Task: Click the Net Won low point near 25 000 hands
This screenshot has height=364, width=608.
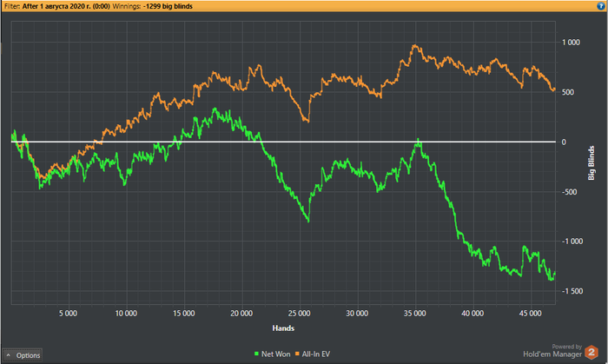Action: tap(308, 221)
